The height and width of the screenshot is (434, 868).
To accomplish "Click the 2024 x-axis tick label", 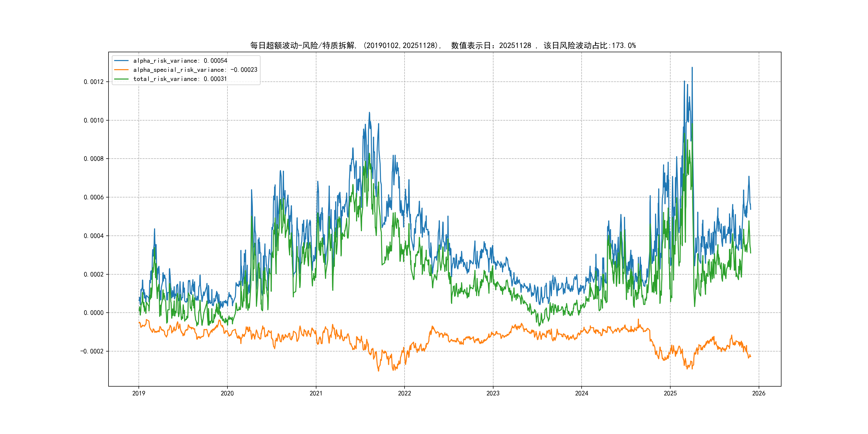I will [x=582, y=393].
